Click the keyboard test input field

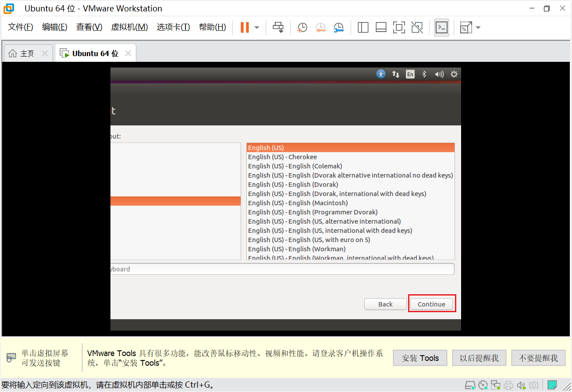(x=282, y=269)
